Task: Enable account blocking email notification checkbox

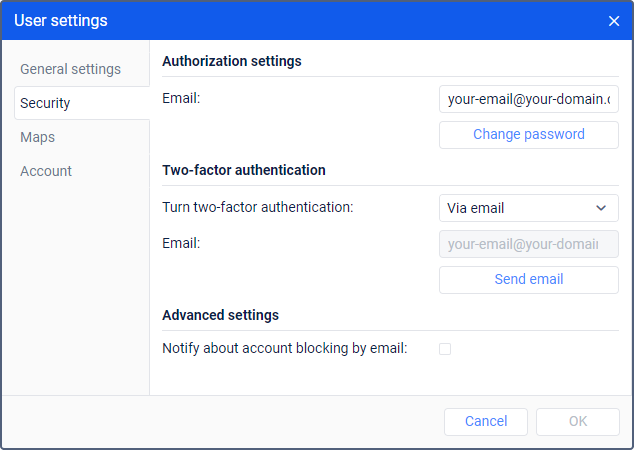Action: (x=445, y=349)
